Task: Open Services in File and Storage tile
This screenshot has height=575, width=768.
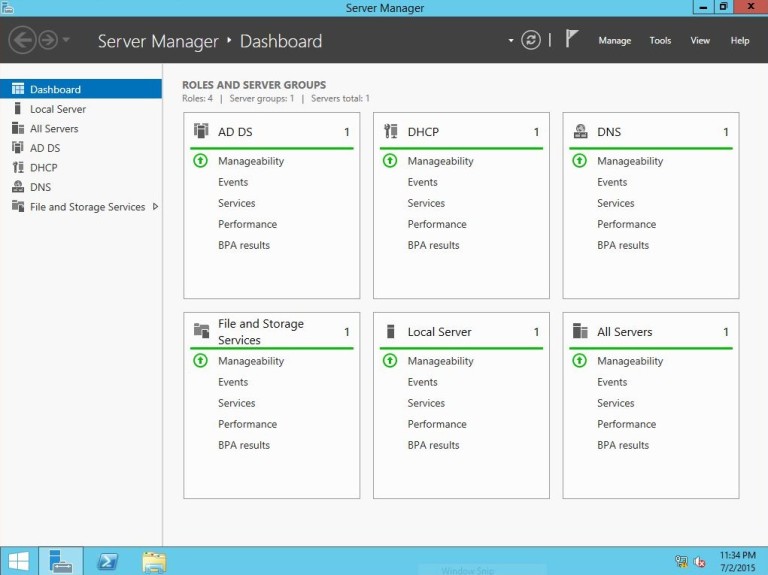Action: (x=237, y=403)
